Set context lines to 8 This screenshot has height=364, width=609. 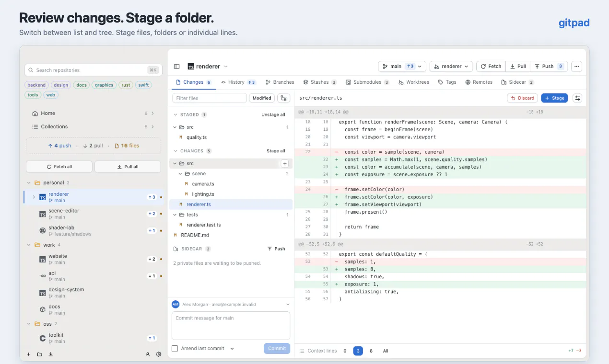(371, 351)
